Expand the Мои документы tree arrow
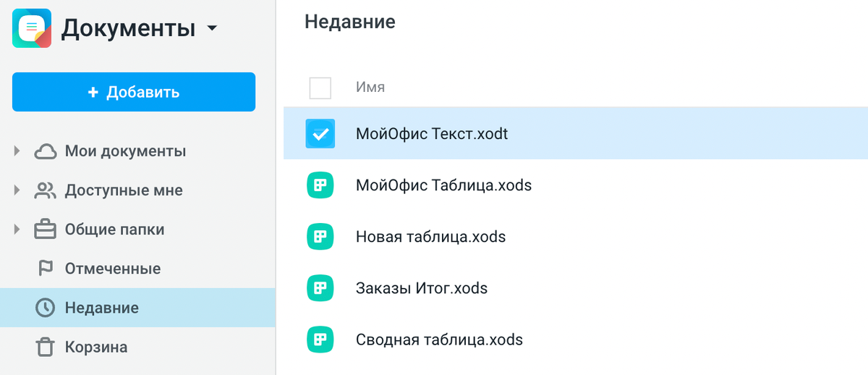Screen dimensions: 868x375 17,151
